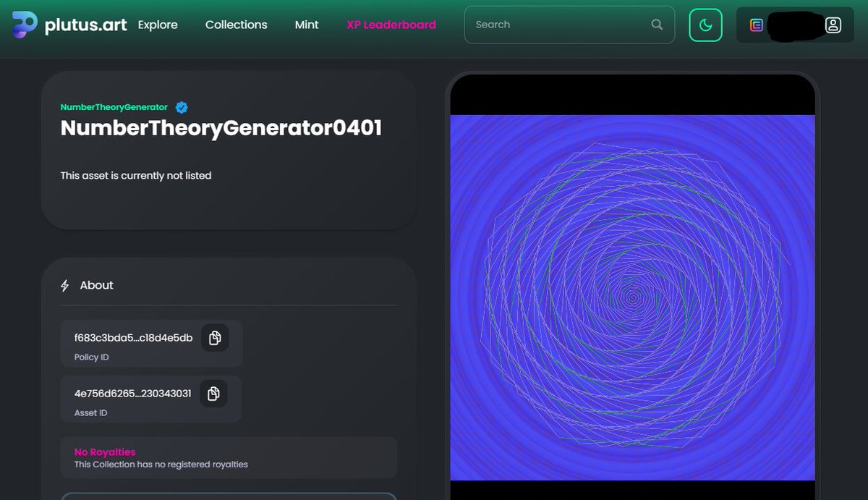This screenshot has width=868, height=500.
Task: Click the lightning bolt About icon
Action: (65, 286)
